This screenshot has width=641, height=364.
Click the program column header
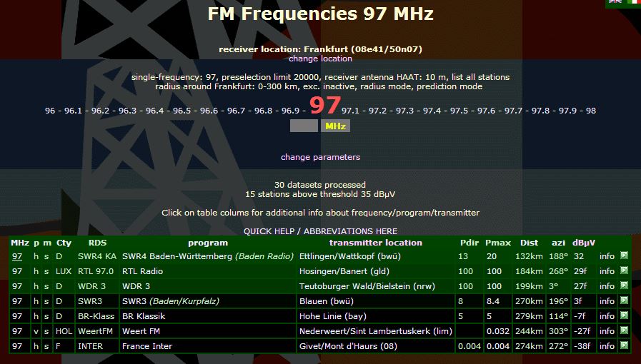208,243
